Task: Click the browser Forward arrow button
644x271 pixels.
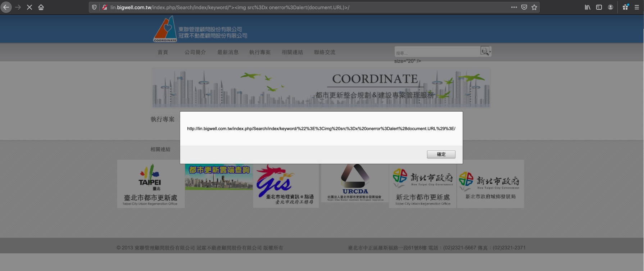Action: click(x=18, y=7)
